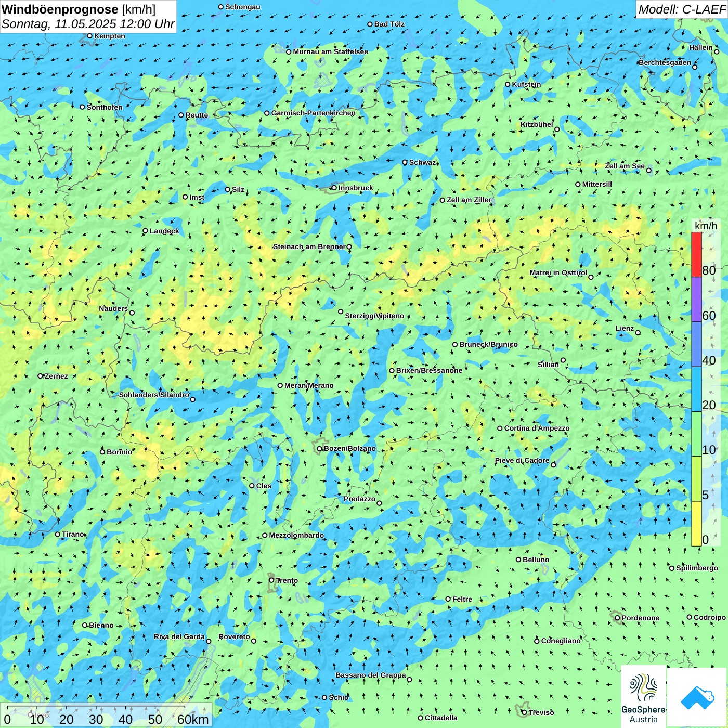
Task: Click the red 80 km/h legend color
Action: 696,254
